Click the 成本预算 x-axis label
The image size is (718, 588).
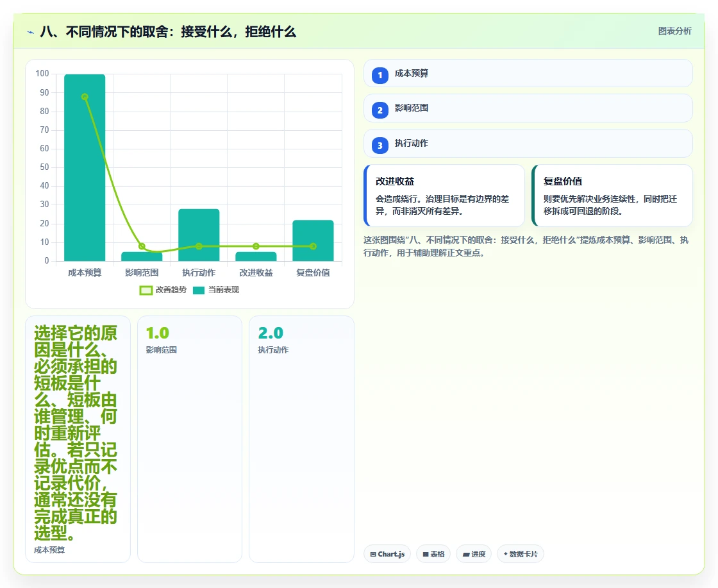point(85,273)
